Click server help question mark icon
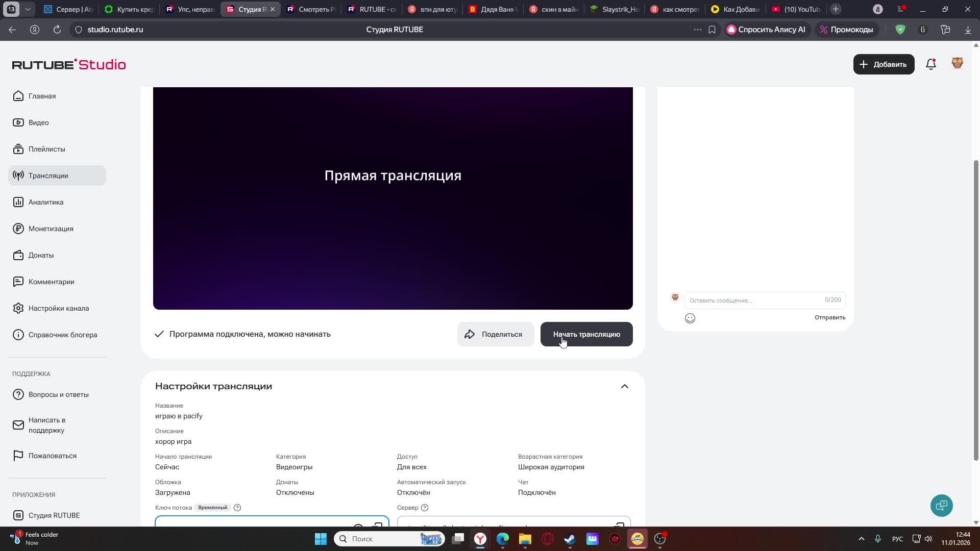Image resolution: width=980 pixels, height=551 pixels. [425, 508]
